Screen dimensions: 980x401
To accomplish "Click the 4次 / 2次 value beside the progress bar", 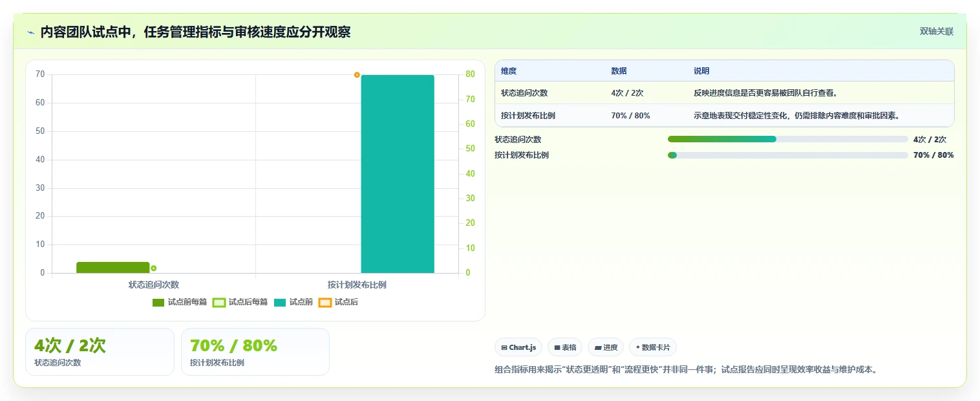I will (930, 139).
